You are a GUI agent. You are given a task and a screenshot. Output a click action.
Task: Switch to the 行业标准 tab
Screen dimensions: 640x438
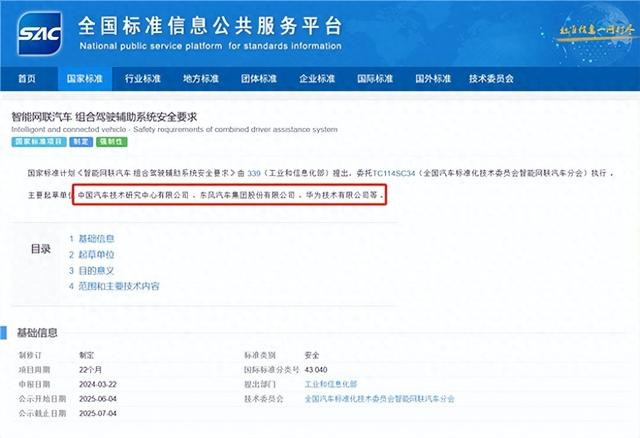[143, 78]
